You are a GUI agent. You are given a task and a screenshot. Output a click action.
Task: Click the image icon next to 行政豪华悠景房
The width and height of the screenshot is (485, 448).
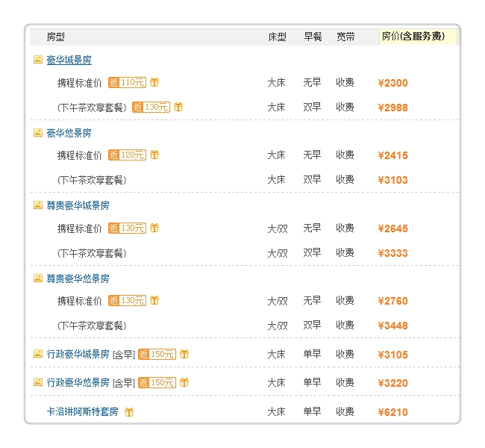click(x=38, y=382)
